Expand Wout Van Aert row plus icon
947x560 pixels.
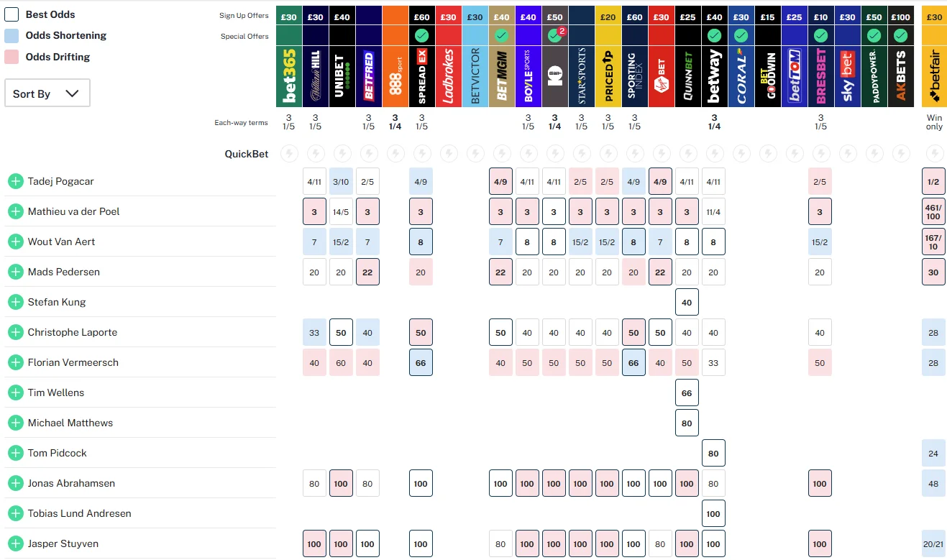(x=16, y=242)
